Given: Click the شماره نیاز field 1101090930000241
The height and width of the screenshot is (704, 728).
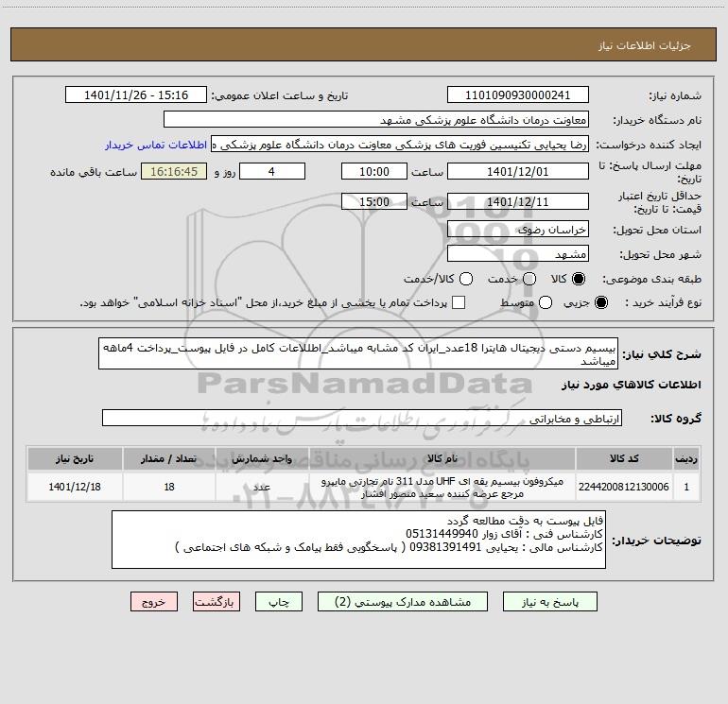Looking at the screenshot, I should [518, 94].
